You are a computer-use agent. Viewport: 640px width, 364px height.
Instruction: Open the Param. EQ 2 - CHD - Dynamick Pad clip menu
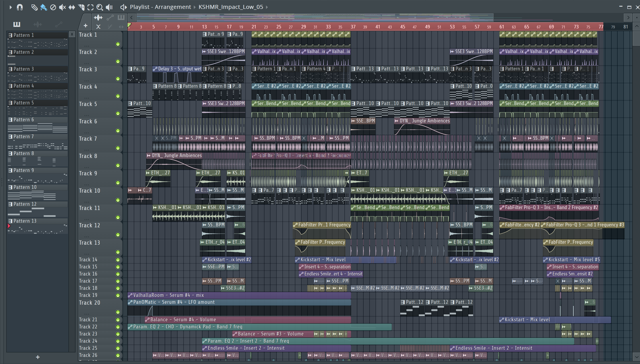pyautogui.click(x=130, y=327)
